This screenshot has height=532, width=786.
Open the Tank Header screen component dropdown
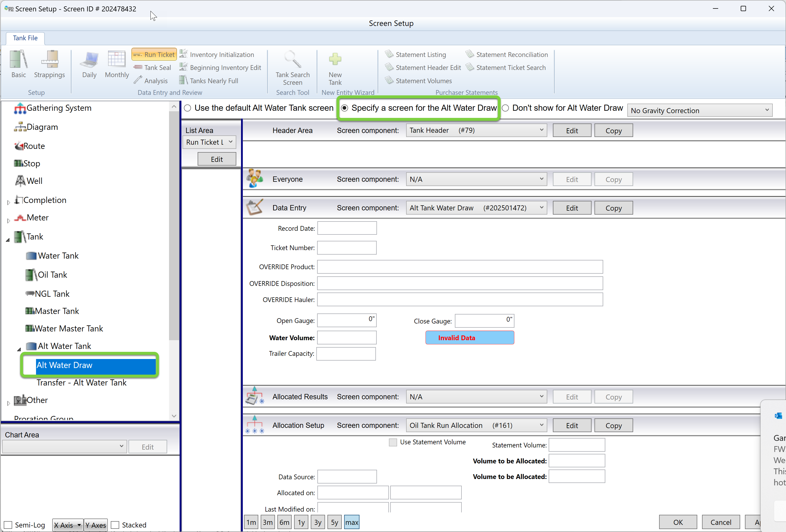(x=476, y=131)
